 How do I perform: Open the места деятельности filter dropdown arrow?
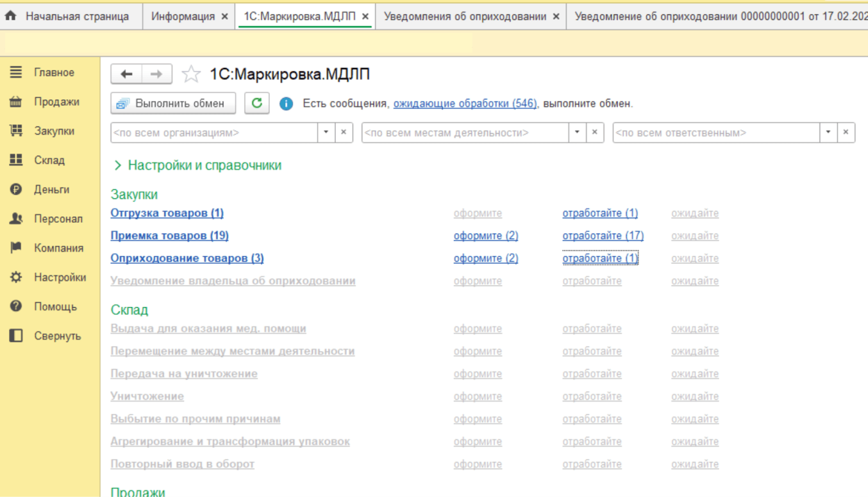(578, 133)
